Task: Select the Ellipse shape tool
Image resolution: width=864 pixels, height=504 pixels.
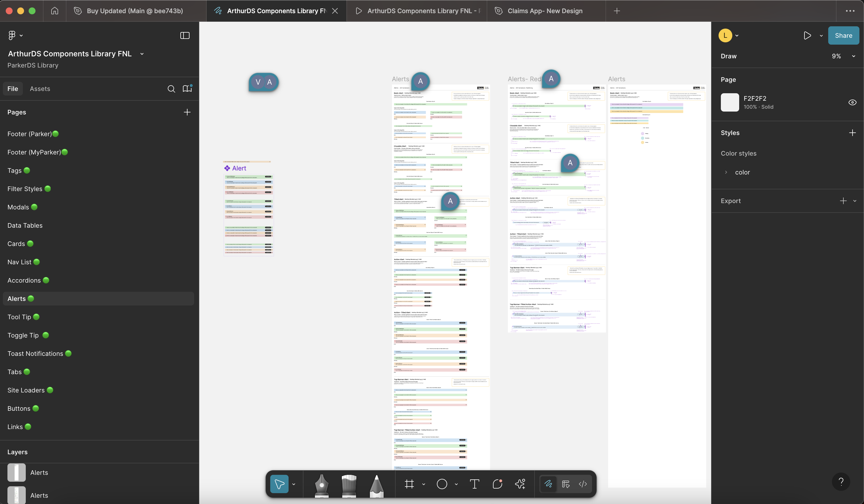Action: click(442, 484)
